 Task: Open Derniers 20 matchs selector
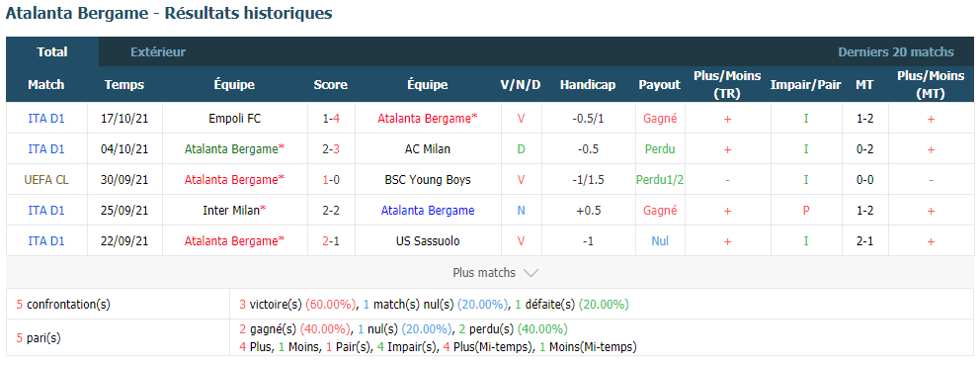pyautogui.click(x=896, y=52)
